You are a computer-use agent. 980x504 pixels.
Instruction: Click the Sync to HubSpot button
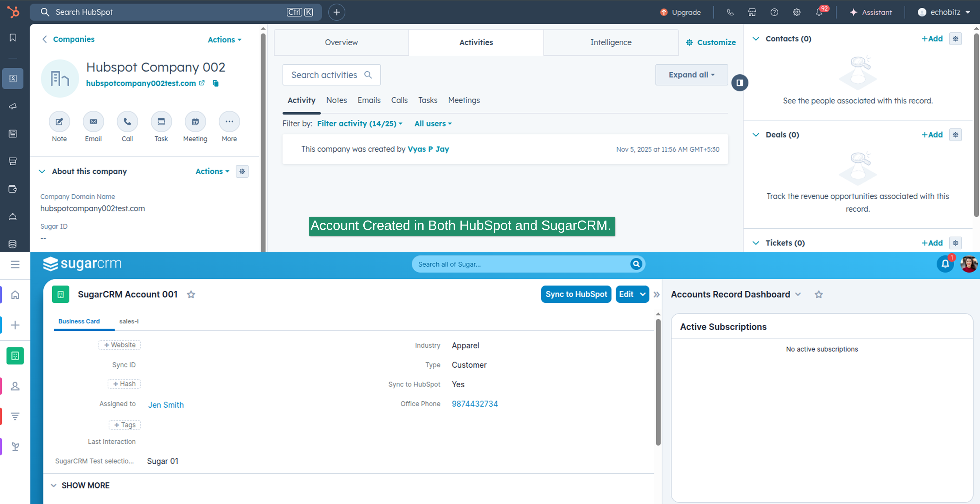576,294
